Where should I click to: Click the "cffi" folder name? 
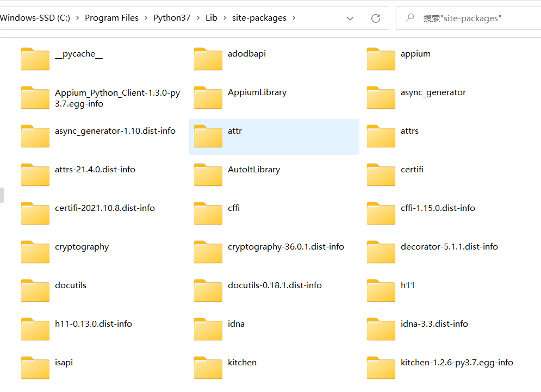click(x=234, y=208)
